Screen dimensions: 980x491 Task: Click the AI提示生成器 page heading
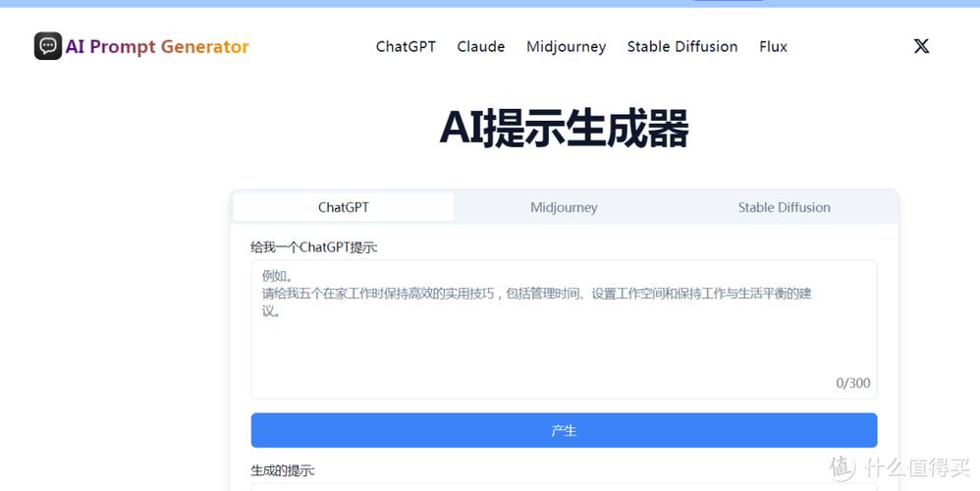point(564,128)
